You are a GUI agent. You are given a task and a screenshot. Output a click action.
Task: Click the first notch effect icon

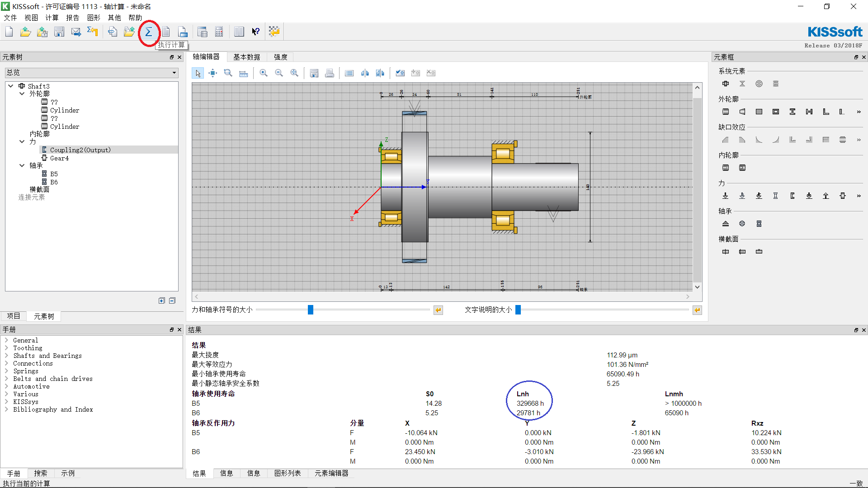[x=726, y=140]
